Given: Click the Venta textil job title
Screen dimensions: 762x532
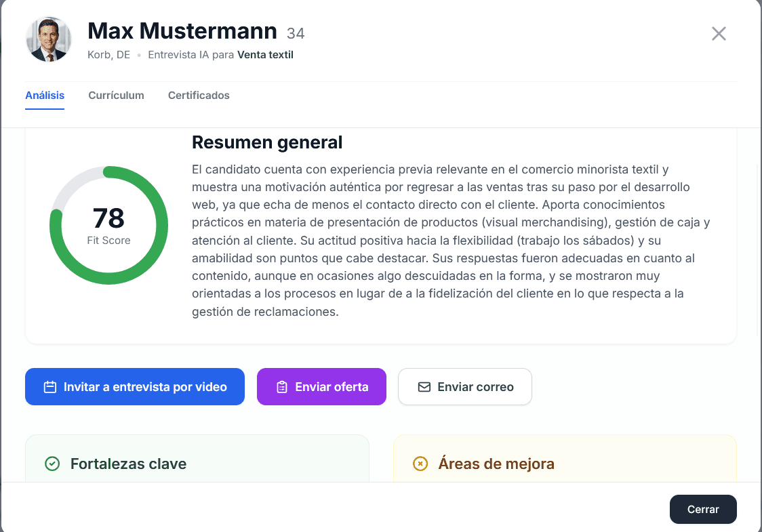Looking at the screenshot, I should [x=265, y=55].
